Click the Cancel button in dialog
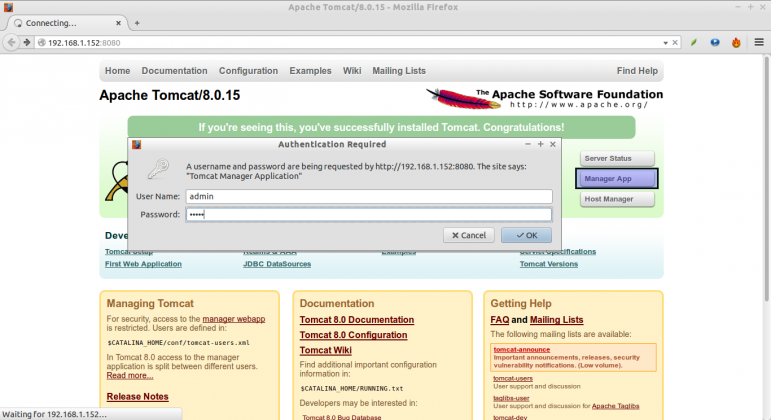771x420 pixels. (469, 235)
